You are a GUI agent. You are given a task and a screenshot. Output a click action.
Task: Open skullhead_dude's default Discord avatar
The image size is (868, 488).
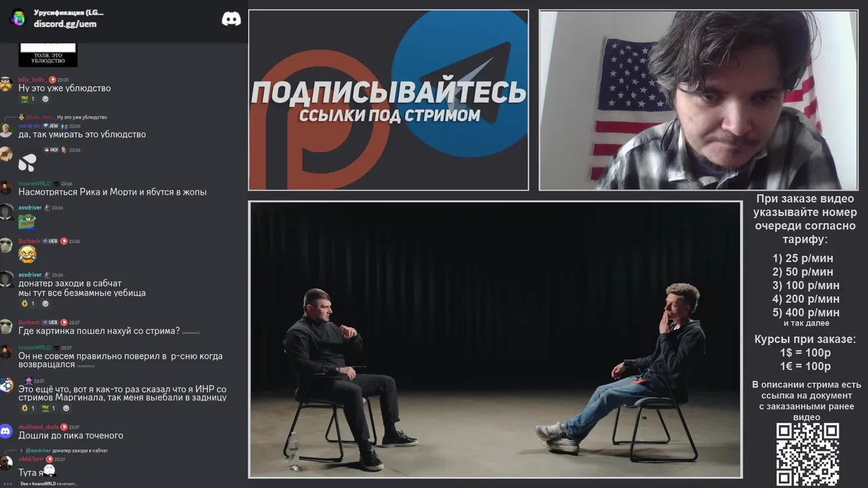[x=6, y=431]
